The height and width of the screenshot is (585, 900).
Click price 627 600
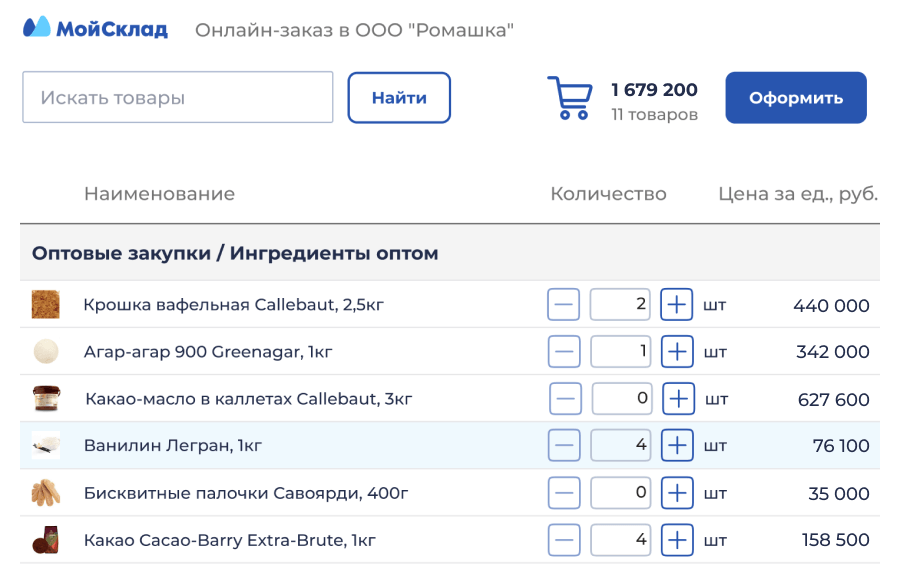[833, 399]
